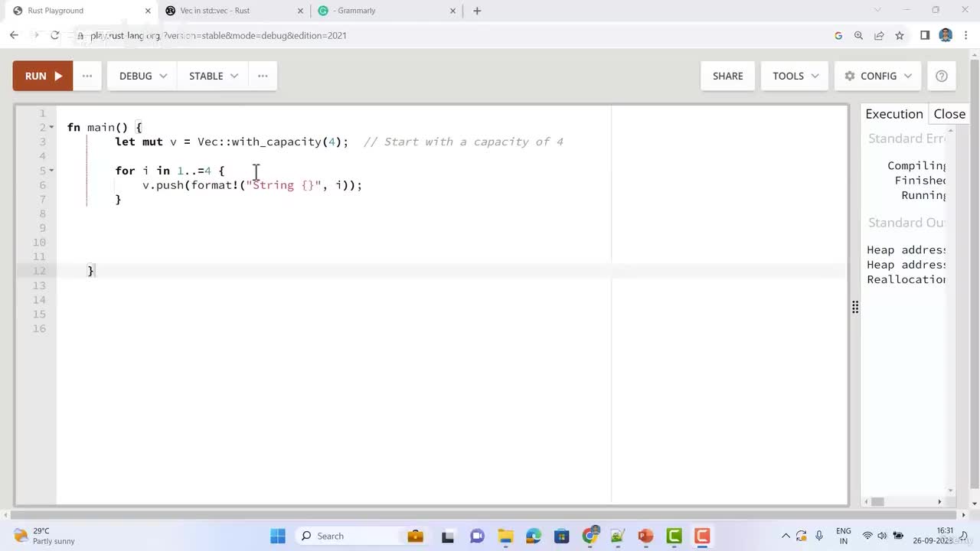Open advanced options ellipsis beside STABLE
This screenshot has width=980, height=551.
(263, 76)
